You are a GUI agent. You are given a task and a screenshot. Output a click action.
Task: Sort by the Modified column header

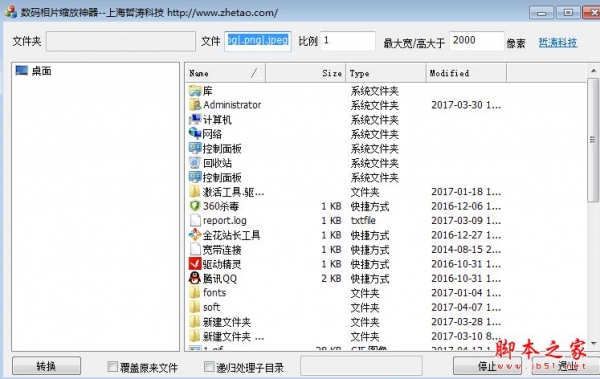(x=466, y=73)
